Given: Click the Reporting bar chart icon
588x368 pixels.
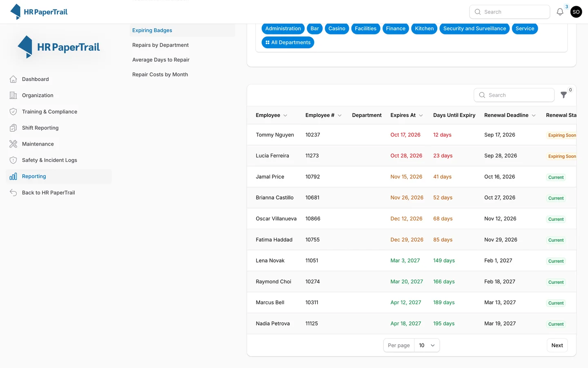Looking at the screenshot, I should (13, 176).
